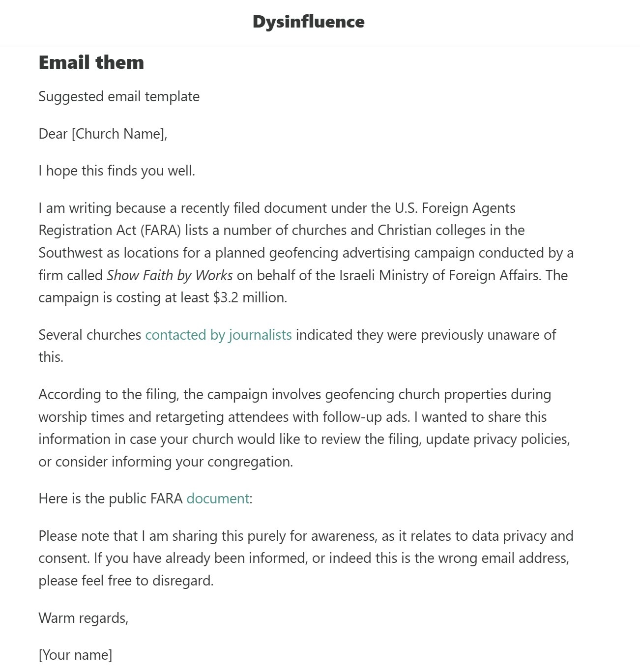Click the "[Your name]" placeholder
This screenshot has width=640, height=672.
pyautogui.click(x=75, y=655)
